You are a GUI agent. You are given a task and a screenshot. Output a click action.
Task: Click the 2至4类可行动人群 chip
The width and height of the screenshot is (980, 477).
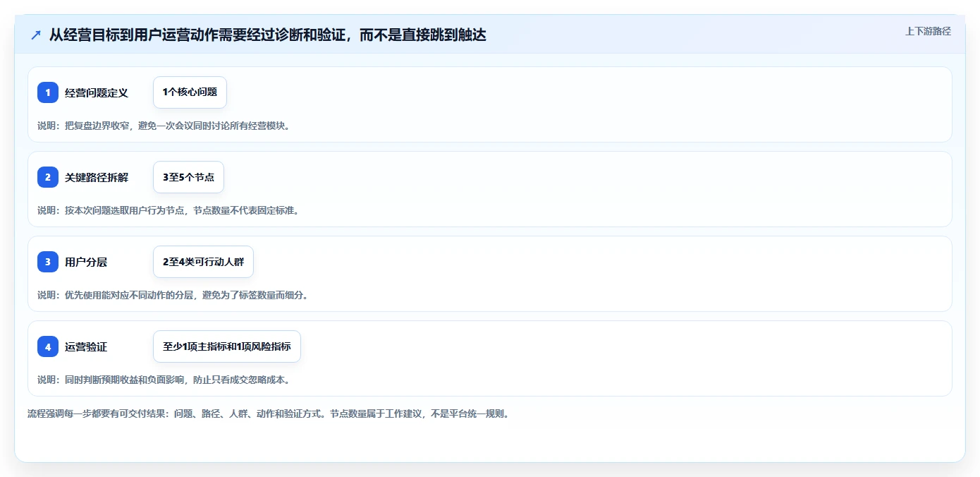click(x=203, y=262)
